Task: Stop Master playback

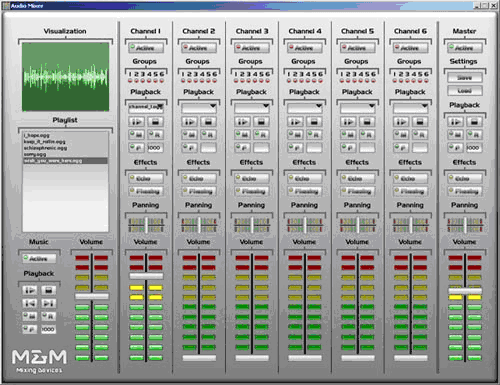Action: click(474, 122)
